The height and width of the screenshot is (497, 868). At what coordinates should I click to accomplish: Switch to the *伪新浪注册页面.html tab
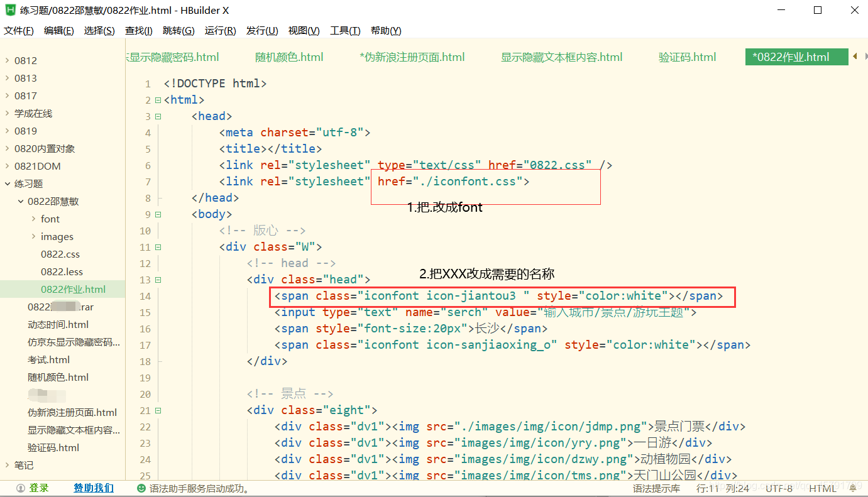tap(412, 57)
